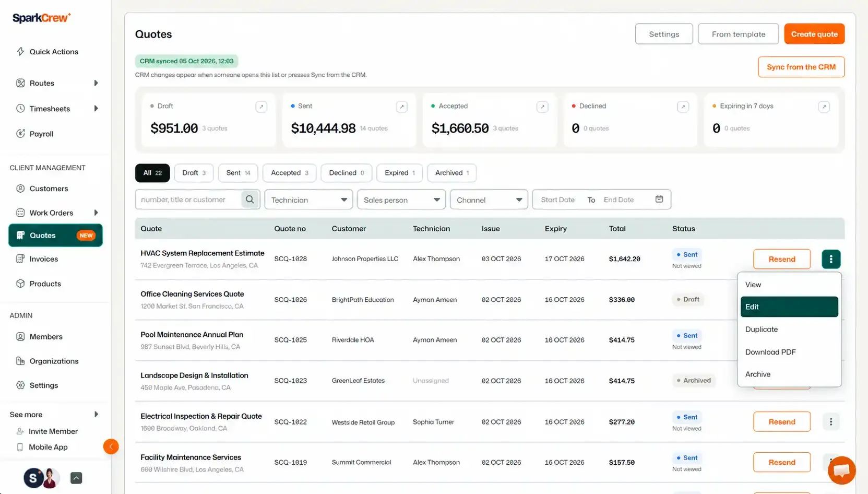The width and height of the screenshot is (868, 494).
Task: Expand the Timesheets submenu
Action: pyautogui.click(x=96, y=109)
